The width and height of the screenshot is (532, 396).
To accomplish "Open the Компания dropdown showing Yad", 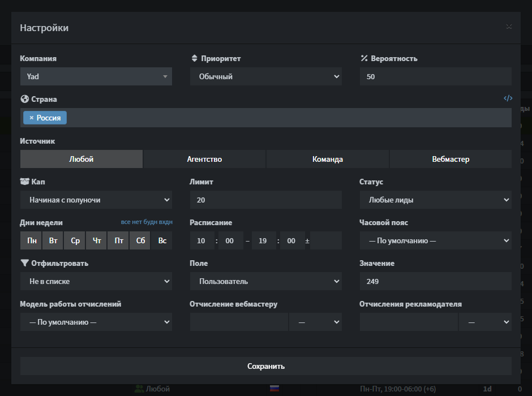I will click(x=96, y=76).
